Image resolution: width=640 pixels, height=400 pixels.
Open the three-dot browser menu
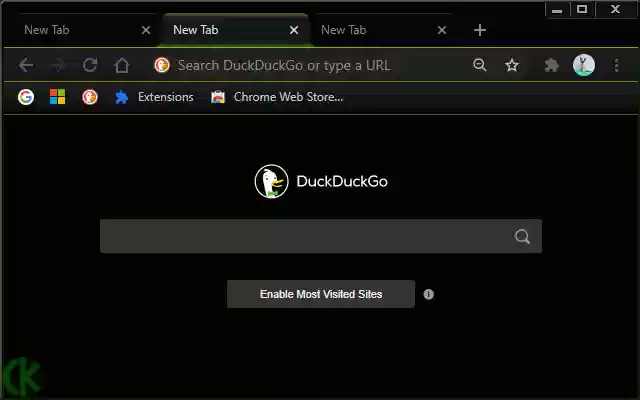click(616, 65)
